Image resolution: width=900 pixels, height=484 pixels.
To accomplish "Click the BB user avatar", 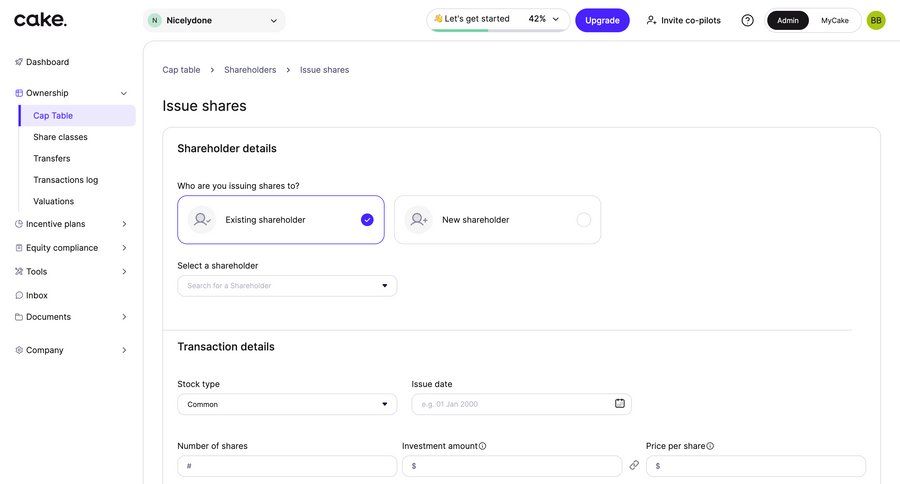I will tap(875, 20).
